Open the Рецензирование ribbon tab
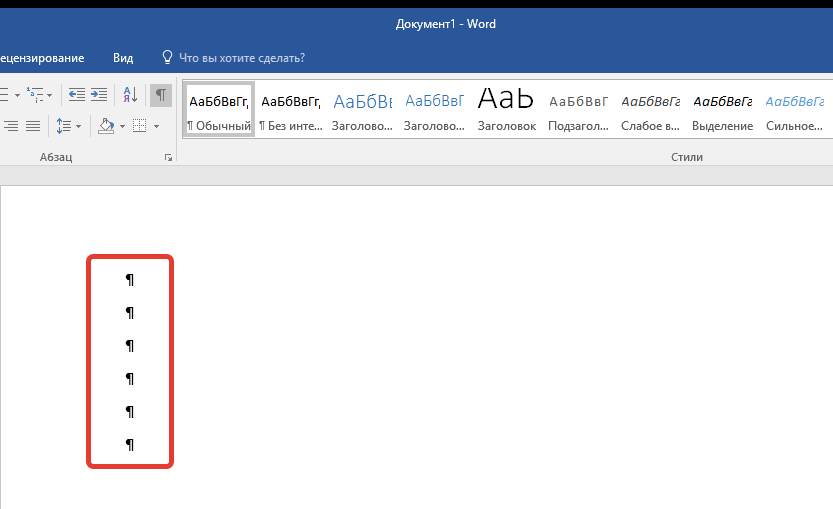This screenshot has height=509, width=833. (42, 58)
